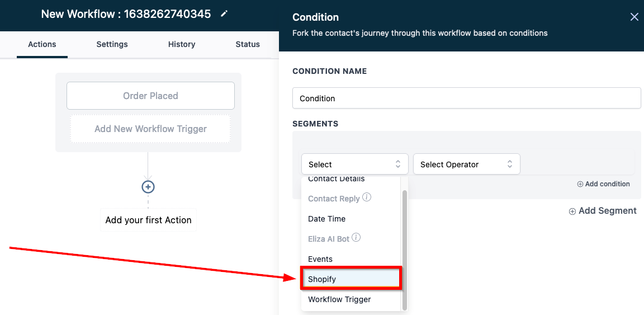Screen dimensions: 644x315
Task: Click the info icon beside Contact Reply
Action: [x=367, y=198]
